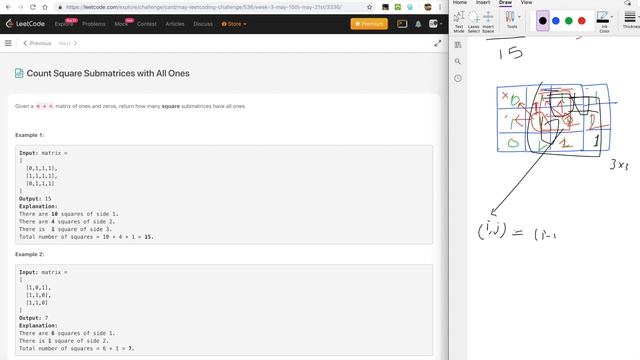Open the first dark browser extension icon
The width and height of the screenshot is (640, 360).
[385, 7]
